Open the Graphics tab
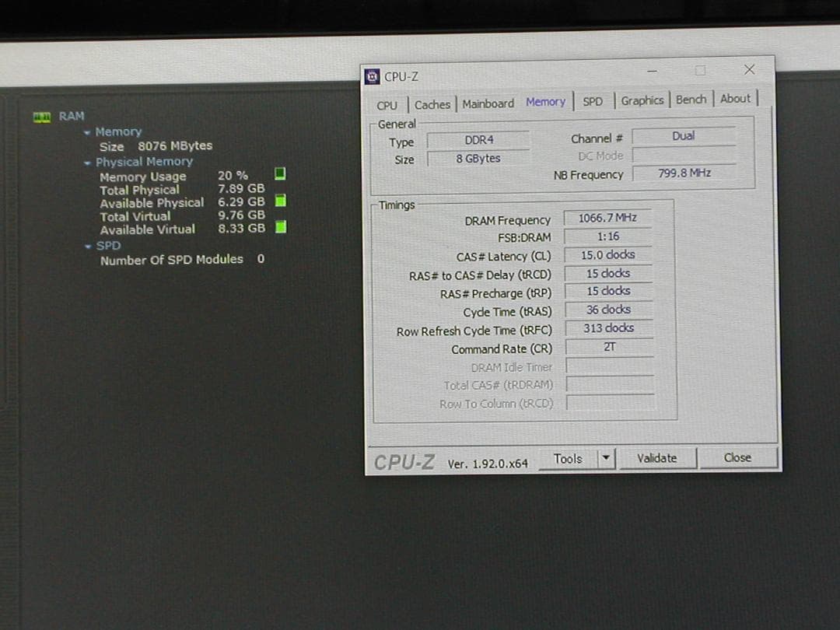 pyautogui.click(x=642, y=100)
